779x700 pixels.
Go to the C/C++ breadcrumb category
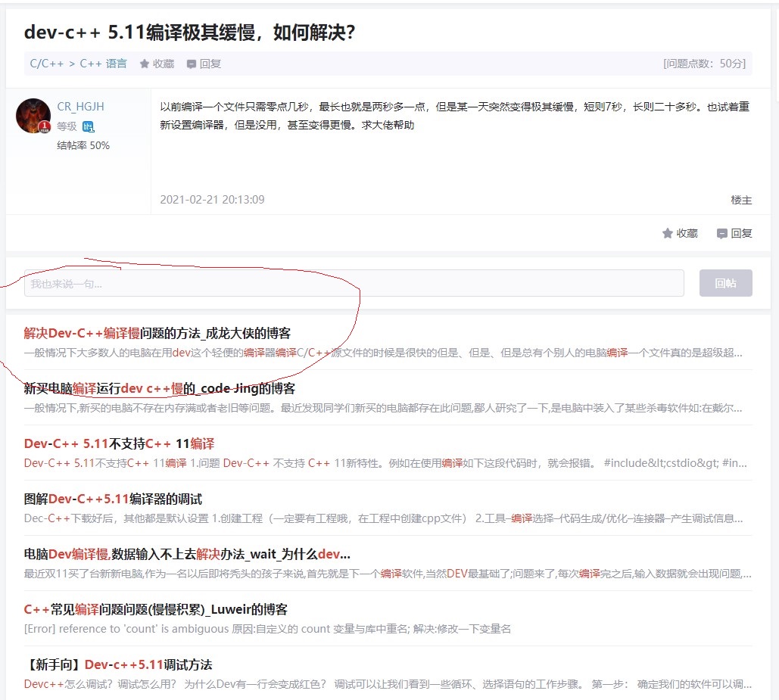[47, 64]
